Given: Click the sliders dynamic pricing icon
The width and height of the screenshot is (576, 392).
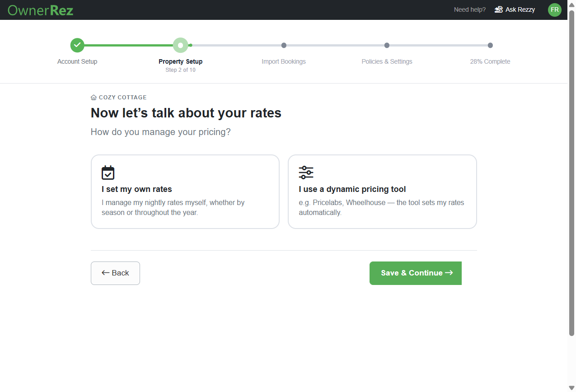Looking at the screenshot, I should click(x=306, y=173).
